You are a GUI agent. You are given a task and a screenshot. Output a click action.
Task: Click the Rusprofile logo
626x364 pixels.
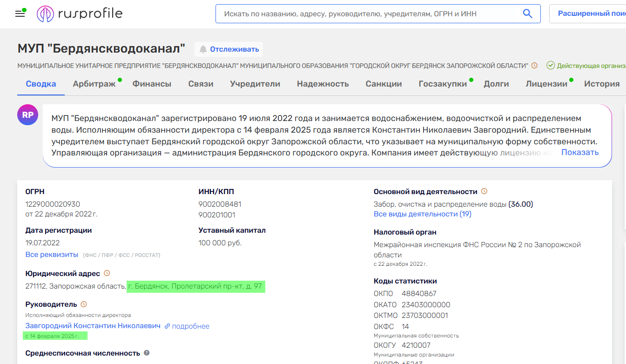tap(79, 13)
